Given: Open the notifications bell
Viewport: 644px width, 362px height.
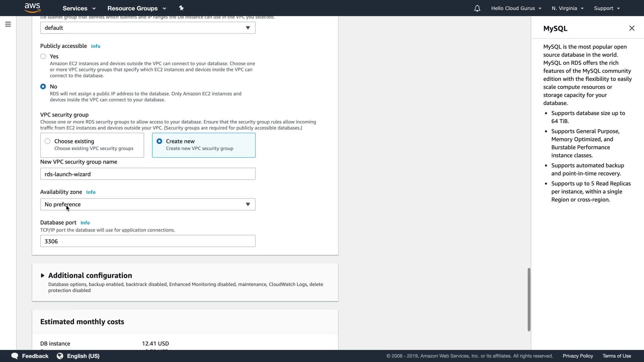Looking at the screenshot, I should coord(477,8).
